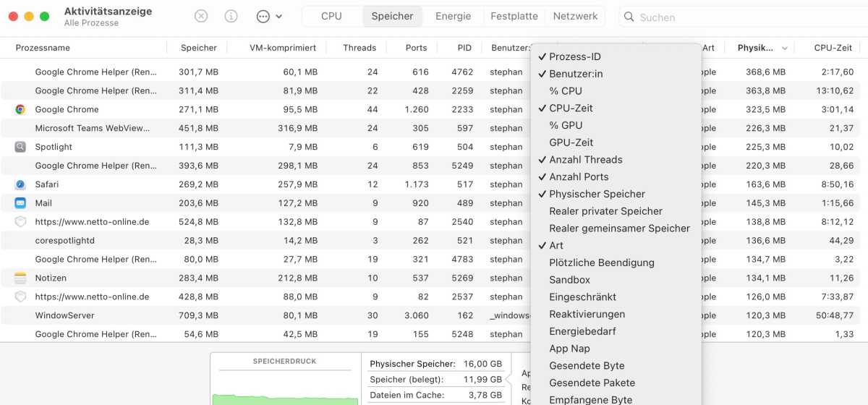Select the Mail process name
The image size is (868, 405).
click(x=43, y=203)
